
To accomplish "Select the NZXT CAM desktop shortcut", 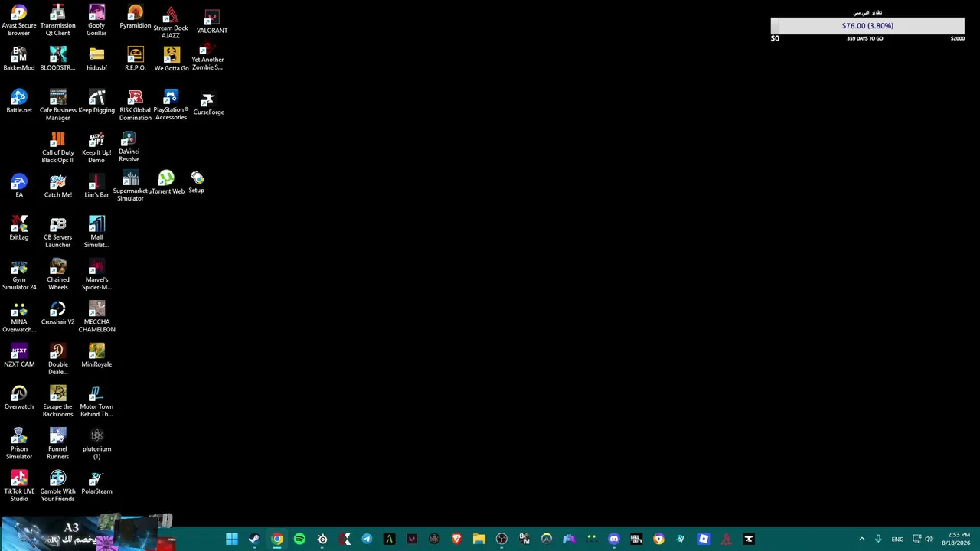I will [x=19, y=355].
